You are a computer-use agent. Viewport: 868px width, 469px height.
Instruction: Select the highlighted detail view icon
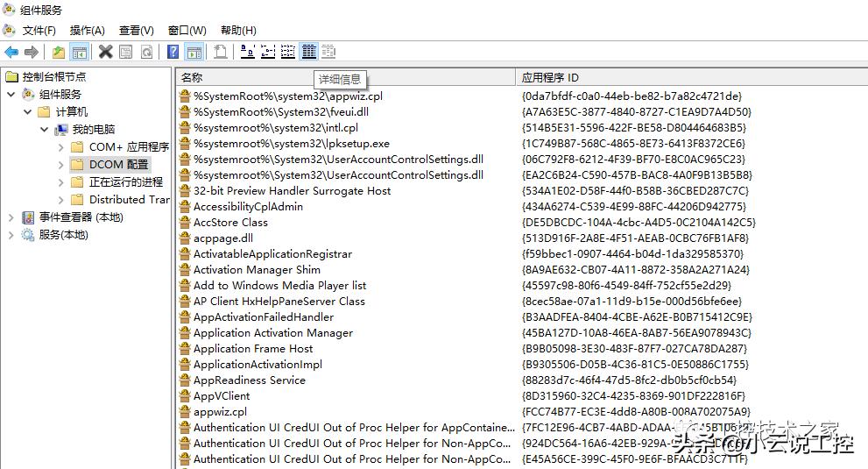tap(309, 52)
